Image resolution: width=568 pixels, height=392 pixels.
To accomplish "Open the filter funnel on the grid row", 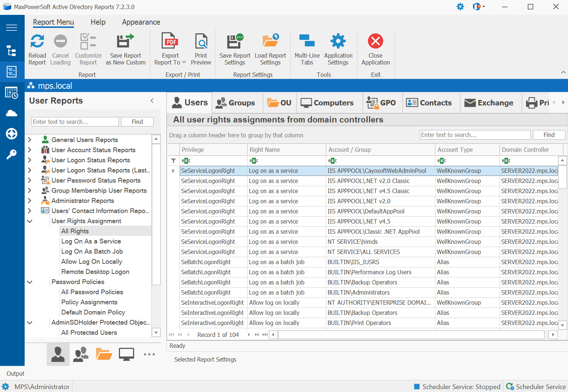I will coord(173,160).
